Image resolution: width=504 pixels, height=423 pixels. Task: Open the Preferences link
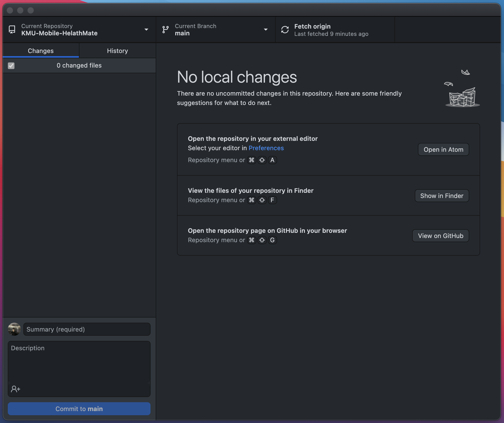coord(266,148)
